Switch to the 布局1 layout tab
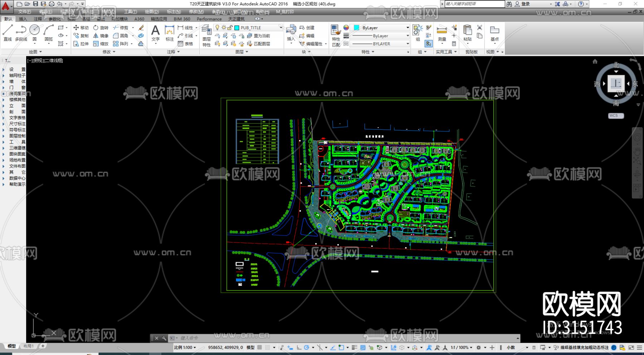The image size is (644, 355). point(28,346)
